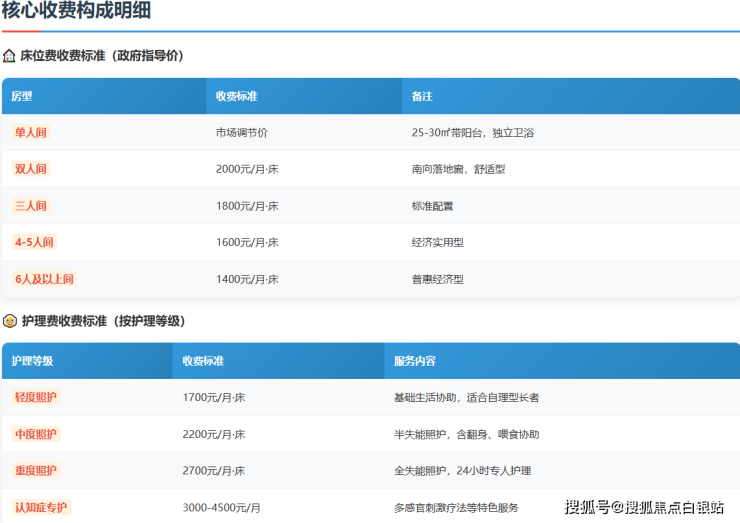This screenshot has width=740, height=523.
Task: Click the 核心收费构成明细 page heading
Action: [76, 10]
